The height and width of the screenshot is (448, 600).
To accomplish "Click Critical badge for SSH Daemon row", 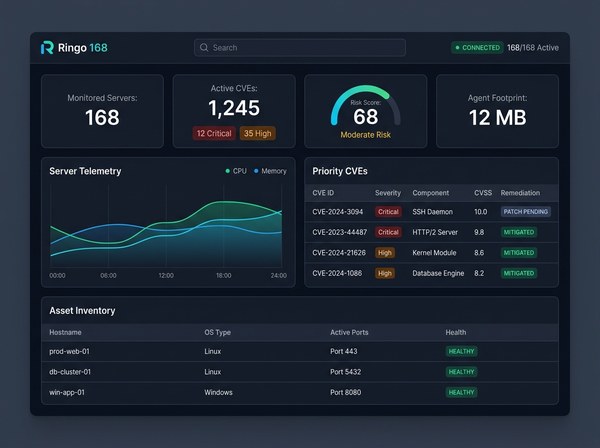I will tap(388, 212).
